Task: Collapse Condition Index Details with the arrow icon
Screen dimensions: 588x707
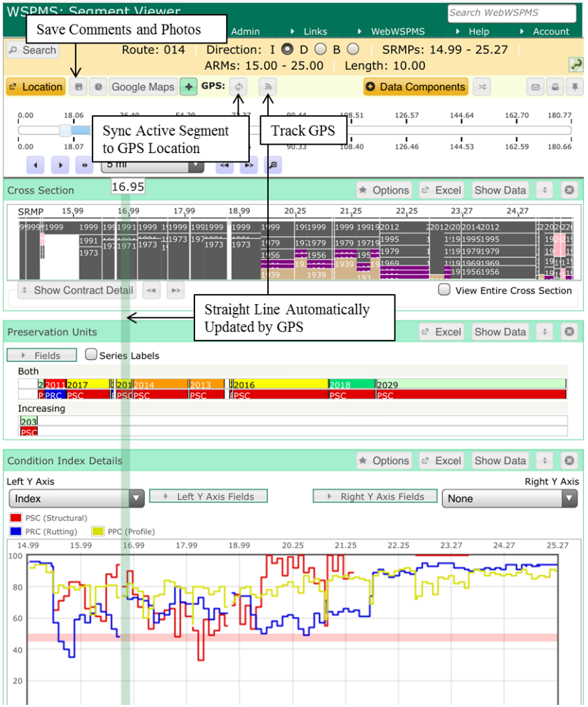Action: (544, 461)
